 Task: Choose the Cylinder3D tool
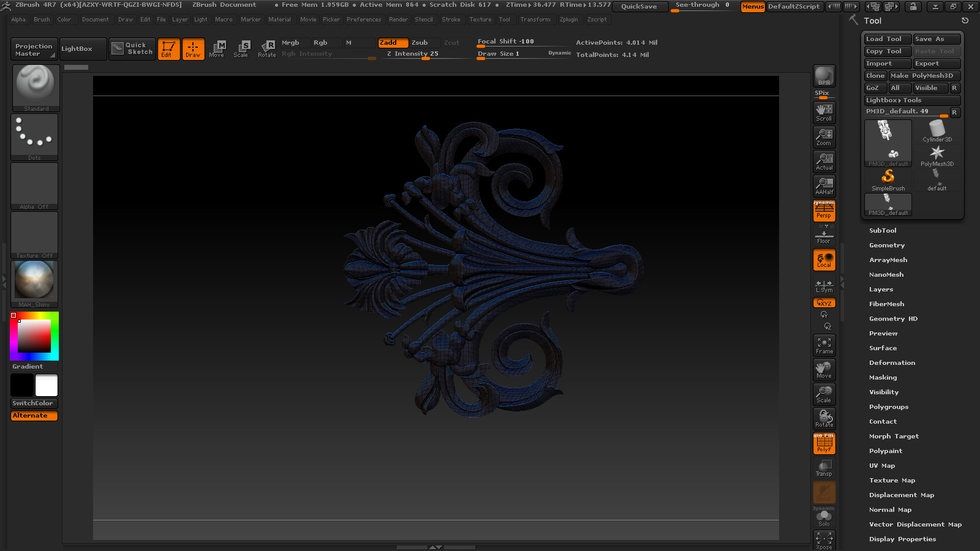coord(937,131)
